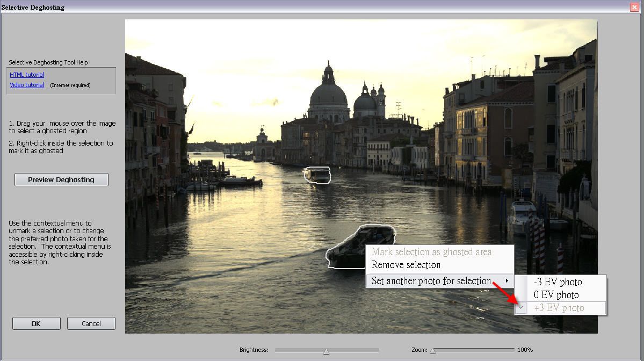644x361 pixels.
Task: Adjust the Brightness slider handle
Action: (326, 351)
